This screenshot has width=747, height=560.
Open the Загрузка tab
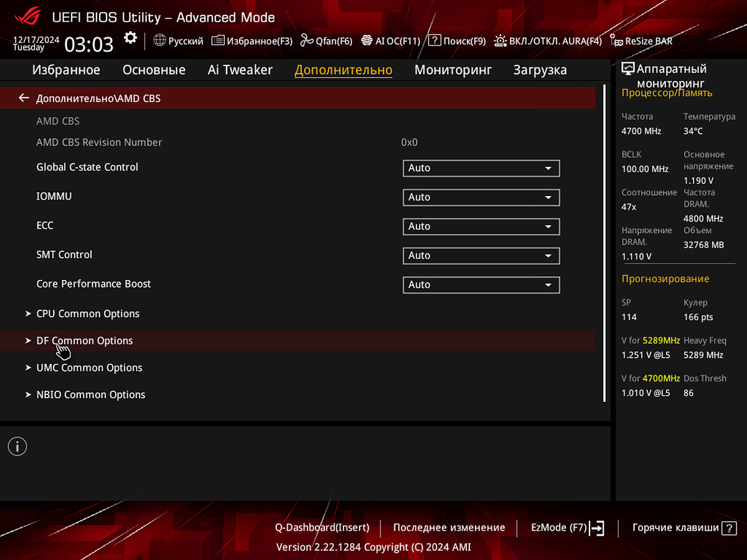pyautogui.click(x=540, y=70)
